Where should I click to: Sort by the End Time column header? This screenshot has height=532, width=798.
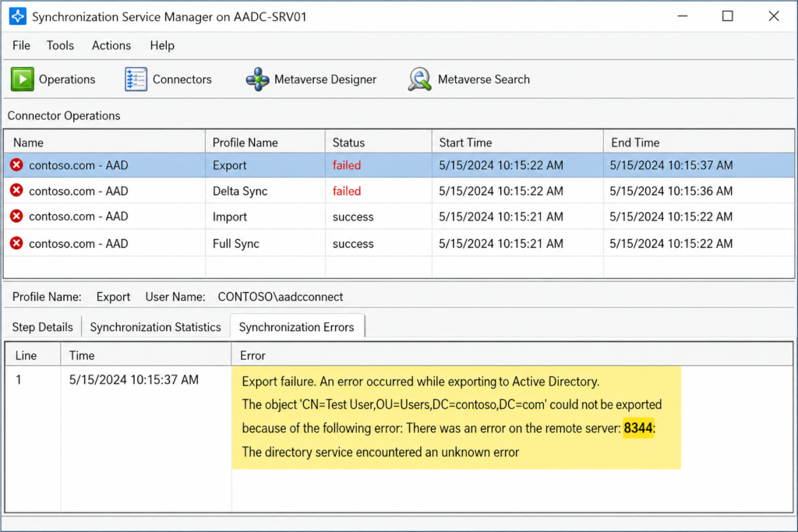point(699,143)
